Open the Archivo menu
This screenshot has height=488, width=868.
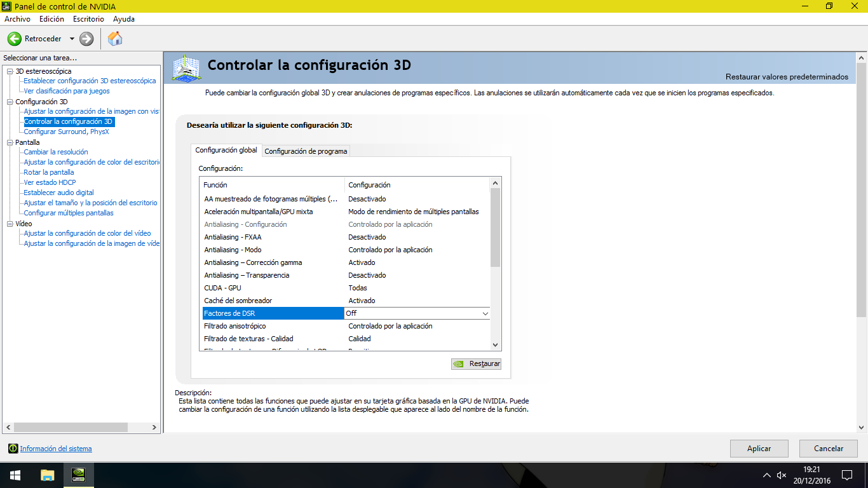[17, 19]
